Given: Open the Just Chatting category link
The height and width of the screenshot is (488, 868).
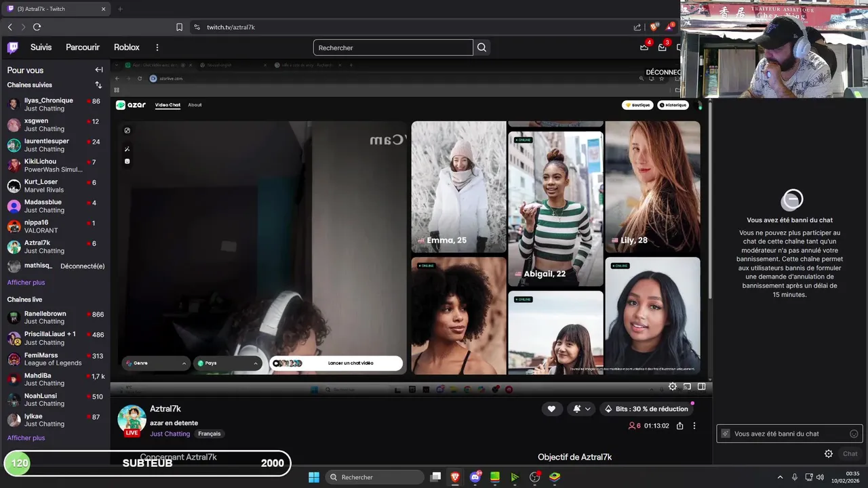Looking at the screenshot, I should [x=170, y=434].
